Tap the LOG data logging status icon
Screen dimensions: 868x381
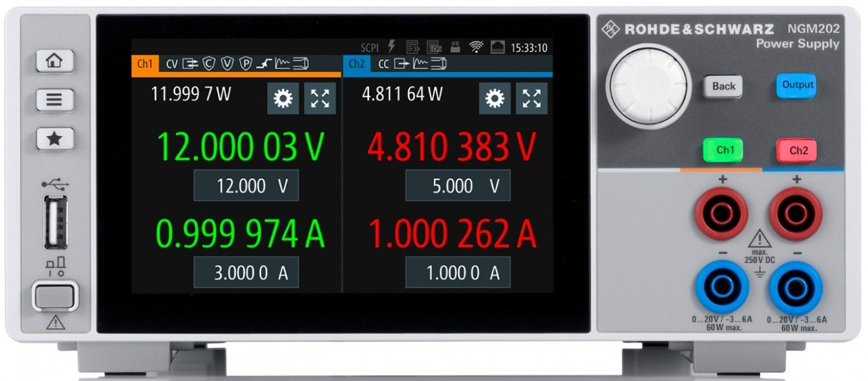[x=434, y=47]
